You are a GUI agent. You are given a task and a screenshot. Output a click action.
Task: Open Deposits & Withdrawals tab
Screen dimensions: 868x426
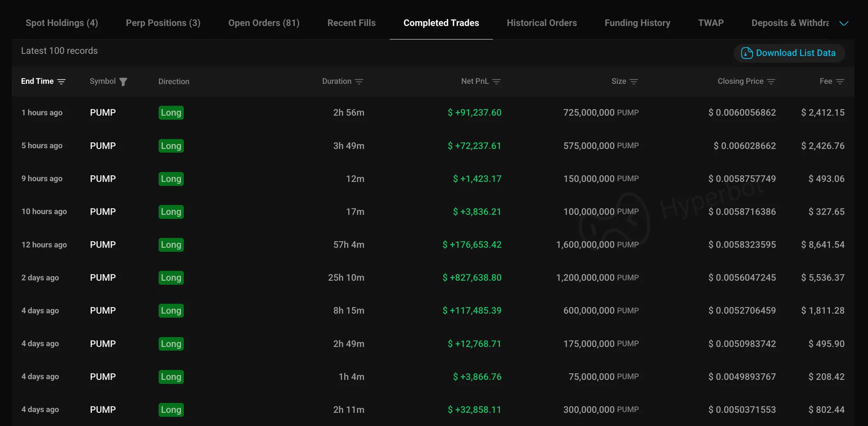[x=790, y=23]
